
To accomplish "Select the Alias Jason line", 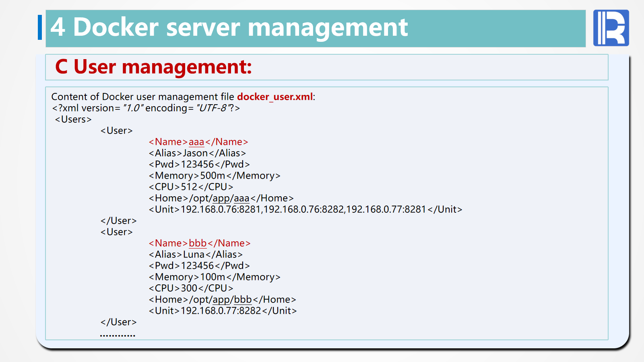I will coord(197,153).
